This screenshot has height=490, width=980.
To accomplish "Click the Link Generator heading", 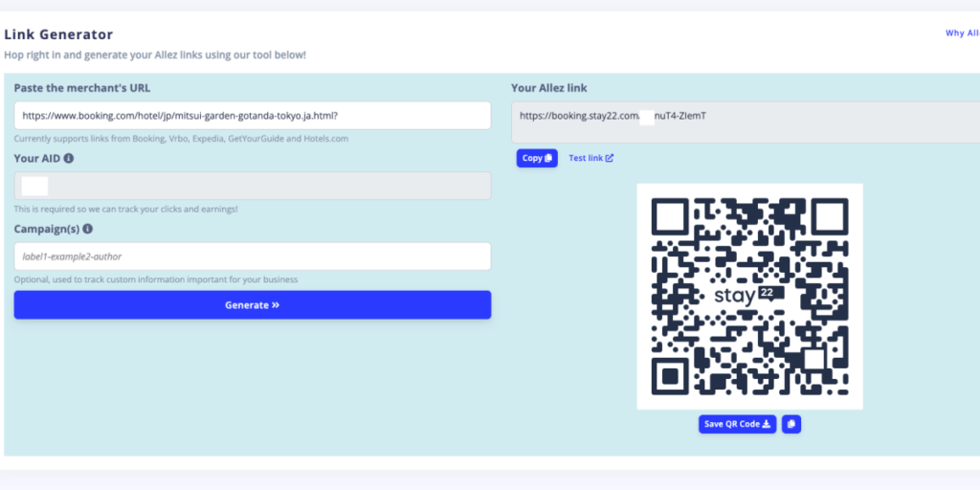I will pos(58,34).
